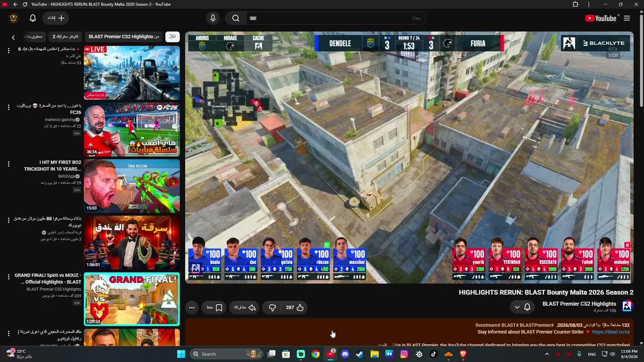Open options for the live stream video
644x362 pixels.
(x=9, y=50)
